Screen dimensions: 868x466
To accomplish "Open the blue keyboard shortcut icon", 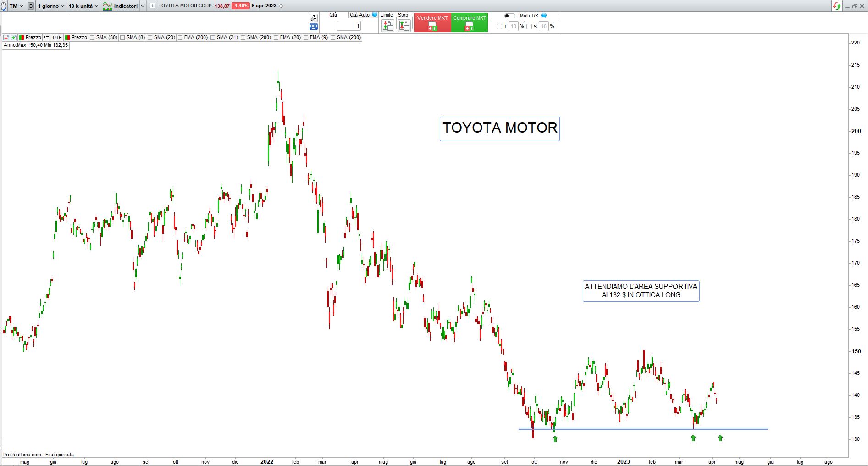I will point(314,27).
